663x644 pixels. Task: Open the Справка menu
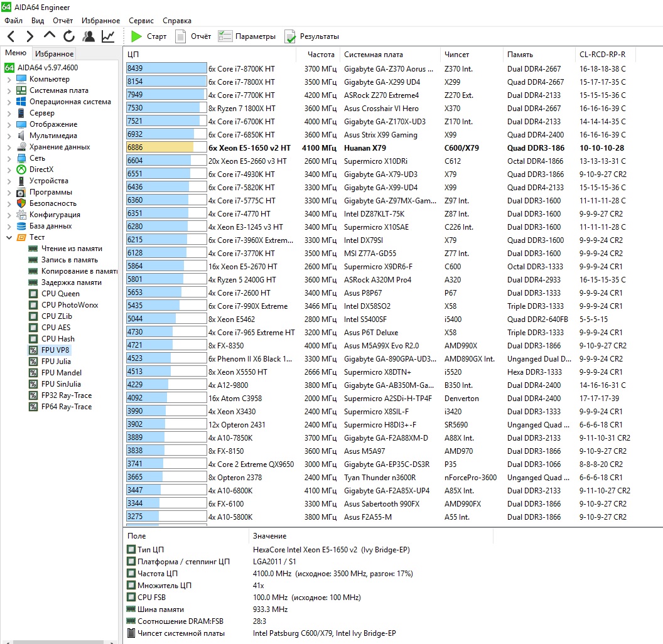pyautogui.click(x=177, y=20)
